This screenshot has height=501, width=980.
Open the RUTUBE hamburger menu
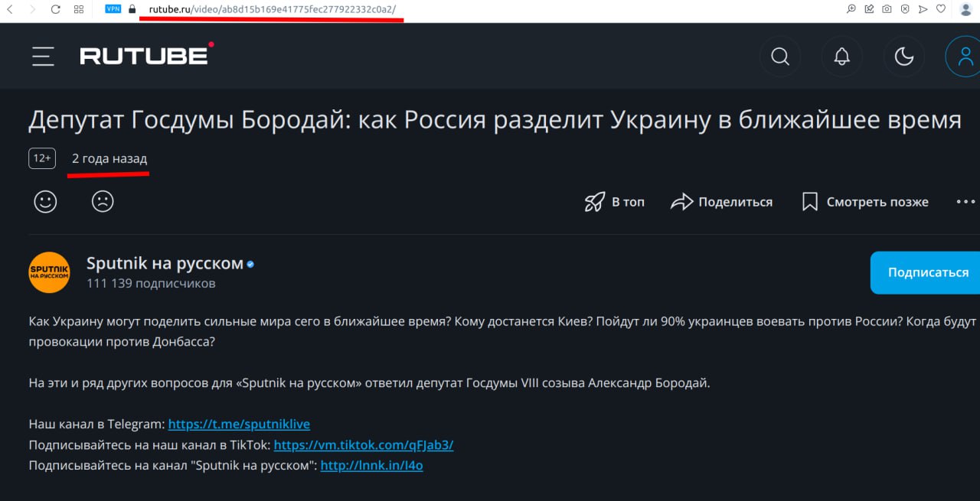(x=43, y=57)
